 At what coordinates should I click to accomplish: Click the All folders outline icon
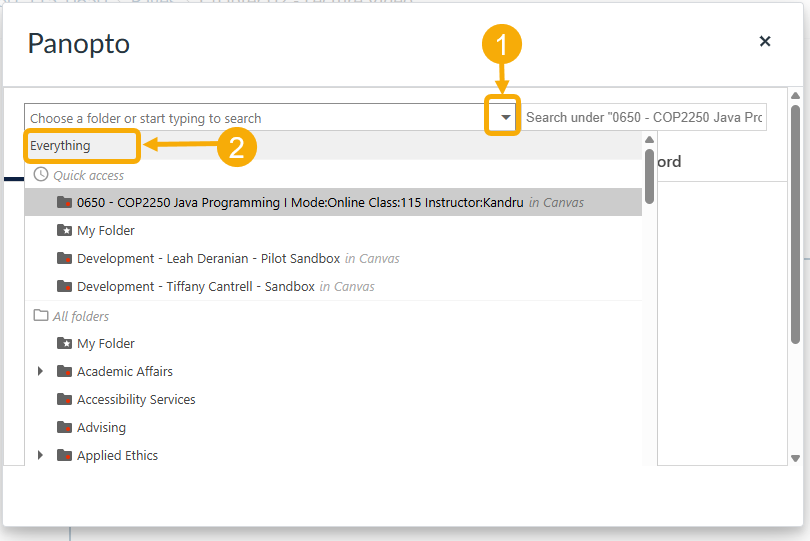(41, 315)
